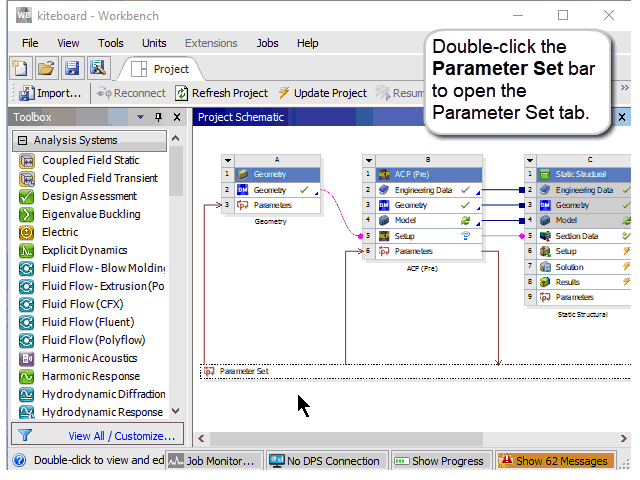Open the Tools menu
The height and width of the screenshot is (480, 640).
click(x=111, y=43)
